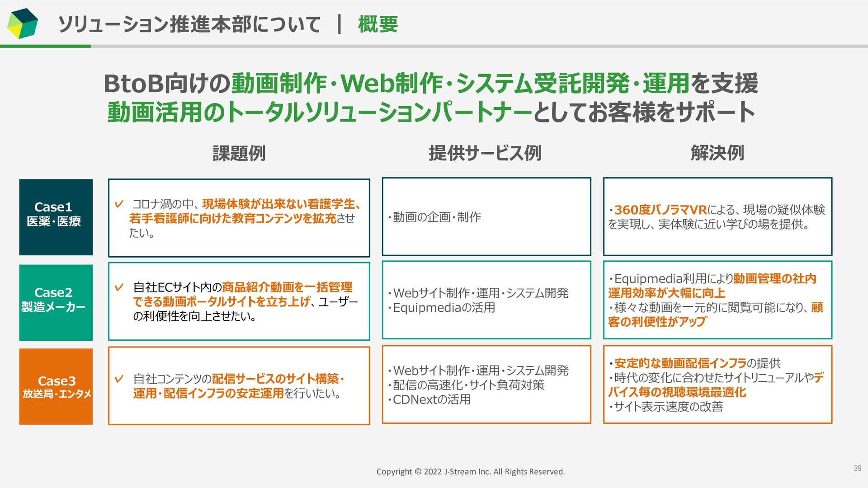Click the green 概要 title label

click(x=378, y=24)
